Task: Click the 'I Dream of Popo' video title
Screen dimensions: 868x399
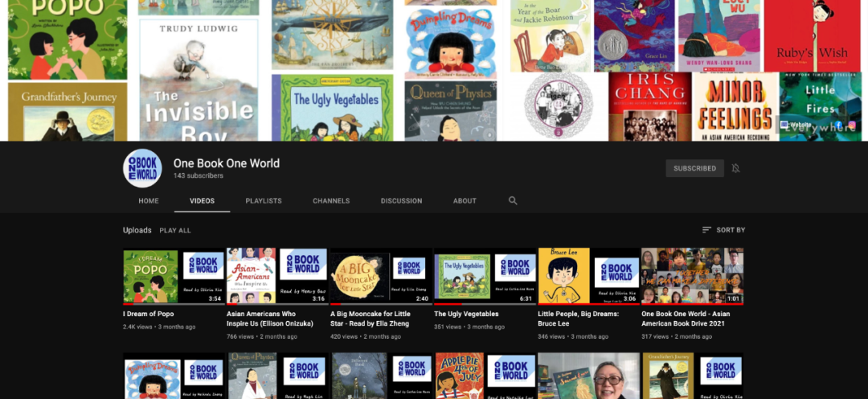Action: coord(149,314)
